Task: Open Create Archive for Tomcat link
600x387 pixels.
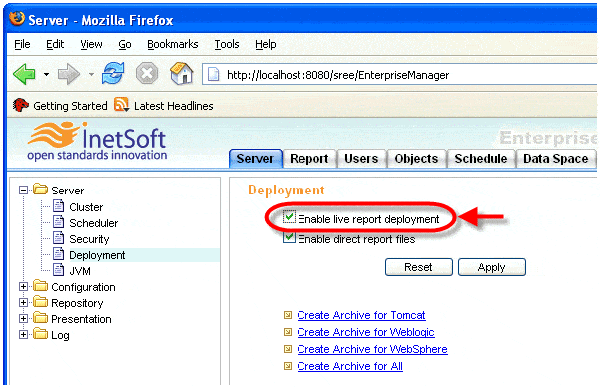Action: 361,315
